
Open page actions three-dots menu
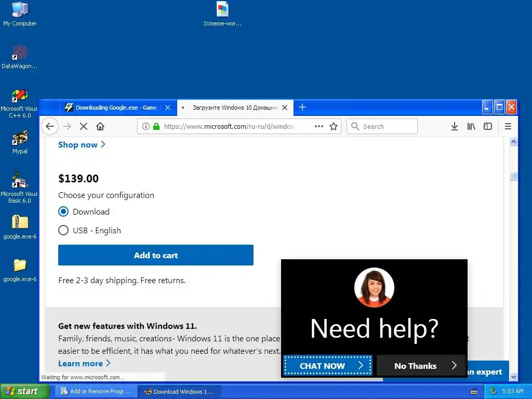(318, 126)
